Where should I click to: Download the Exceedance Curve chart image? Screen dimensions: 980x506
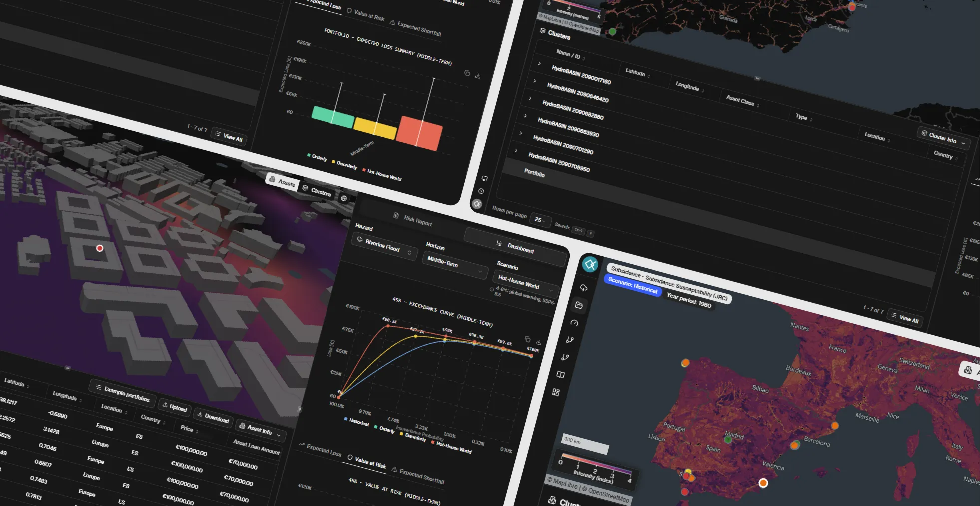(538, 342)
